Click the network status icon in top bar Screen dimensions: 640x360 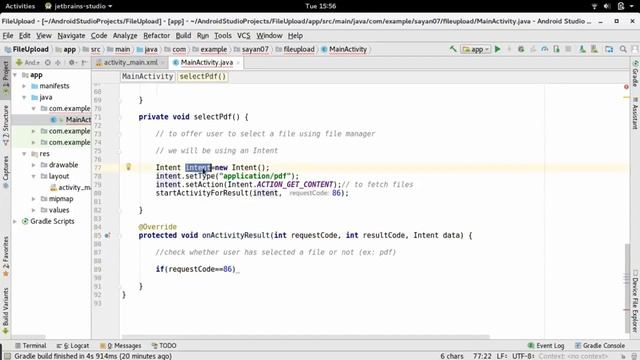[x=594, y=6]
